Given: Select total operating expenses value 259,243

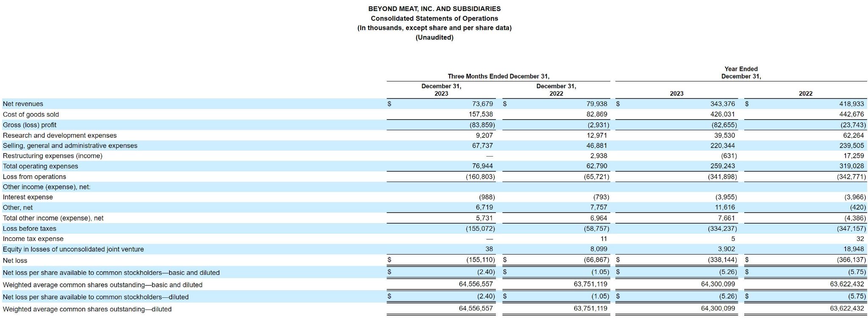Looking at the screenshot, I should coord(723,166).
